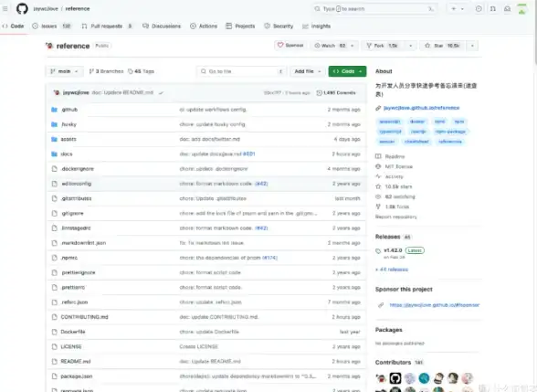Open the .editorconfig file
Image resolution: width=537 pixels, height=392 pixels.
(77, 184)
